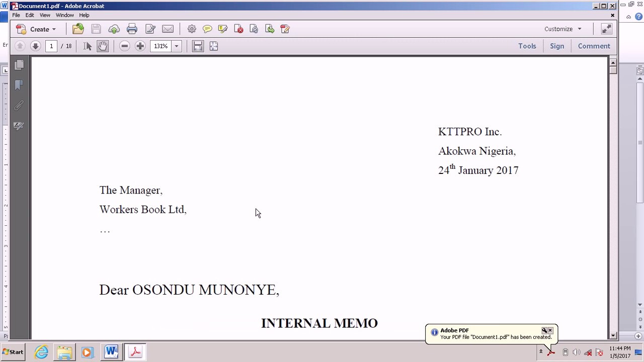Zoom in with the plus button
644x362 pixels.
click(x=140, y=46)
